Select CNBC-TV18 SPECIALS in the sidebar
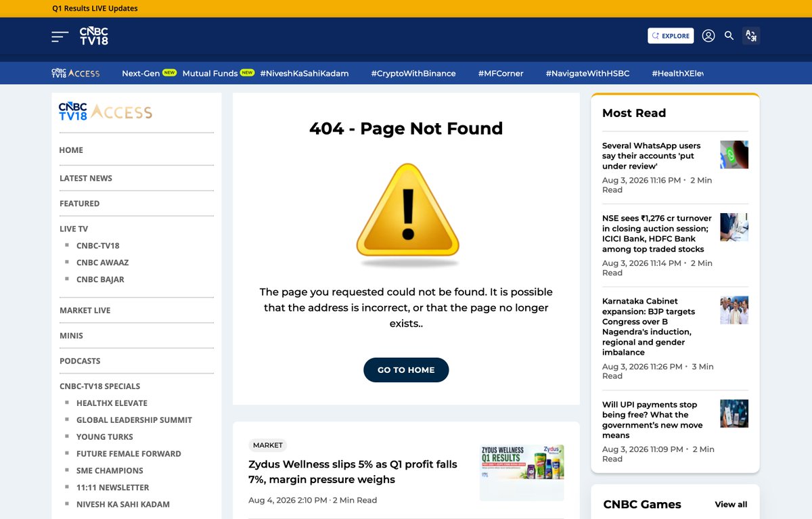The height and width of the screenshot is (519, 812). point(99,386)
